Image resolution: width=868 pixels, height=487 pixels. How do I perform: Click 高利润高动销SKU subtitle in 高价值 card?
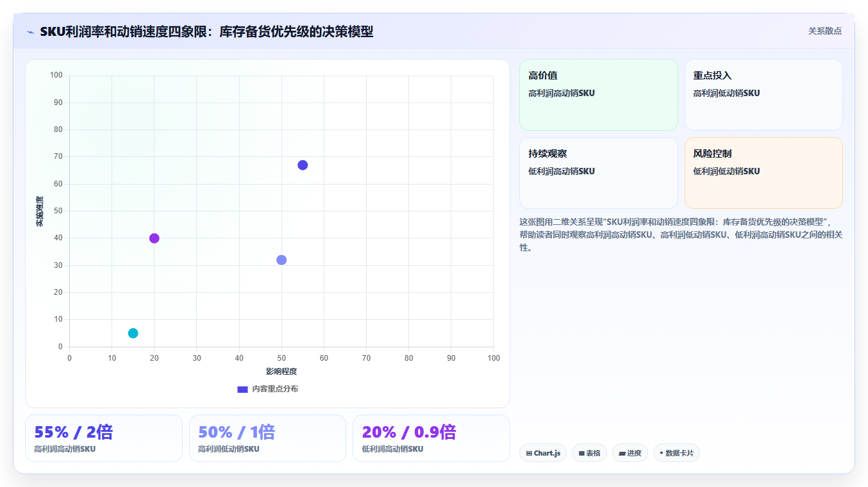click(562, 93)
